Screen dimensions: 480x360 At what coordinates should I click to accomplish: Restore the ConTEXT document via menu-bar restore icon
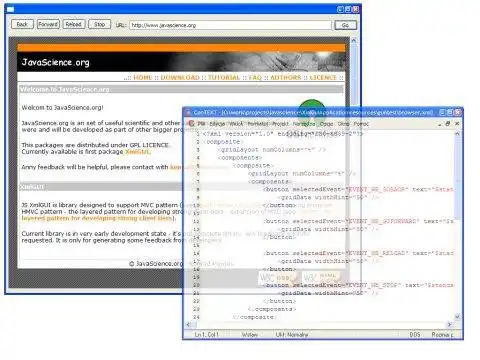(x=448, y=124)
